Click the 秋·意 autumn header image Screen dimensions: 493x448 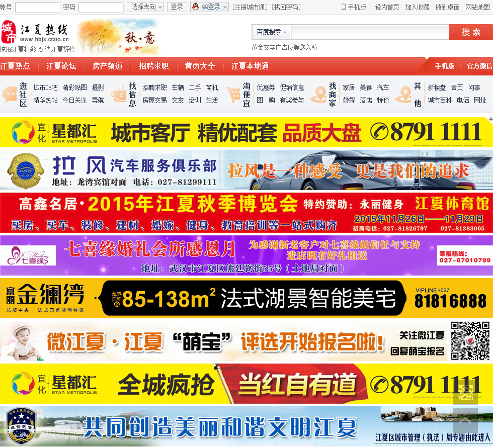[x=119, y=37]
